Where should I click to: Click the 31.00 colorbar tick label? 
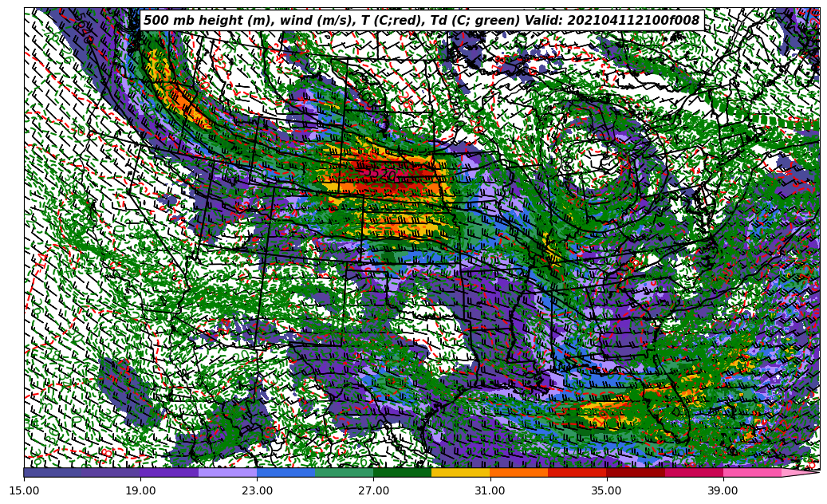[x=490, y=491]
